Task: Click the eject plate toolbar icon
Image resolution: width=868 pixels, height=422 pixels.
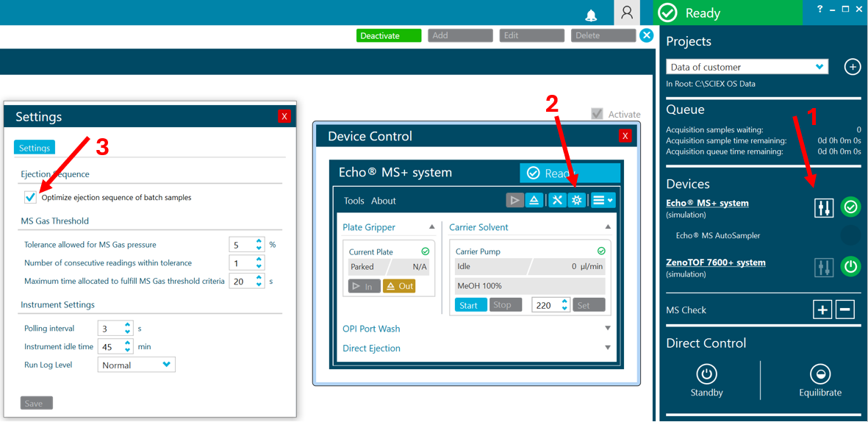Action: [x=534, y=200]
